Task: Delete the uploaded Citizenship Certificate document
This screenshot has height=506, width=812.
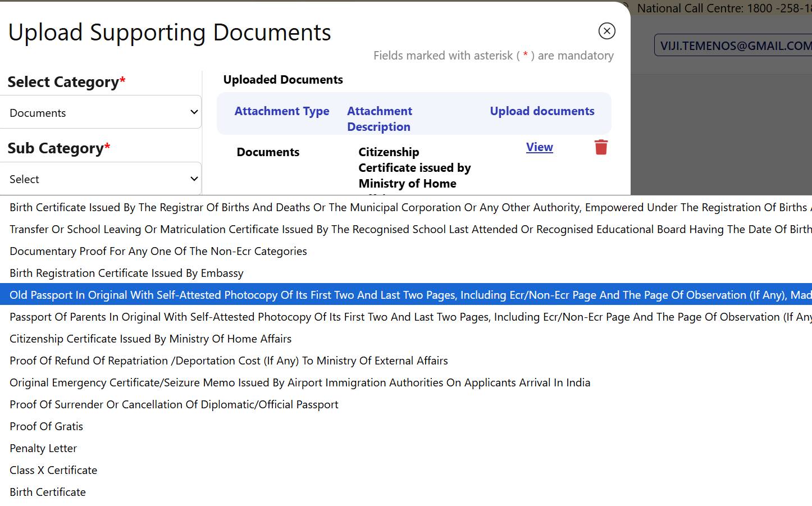Action: (601, 147)
